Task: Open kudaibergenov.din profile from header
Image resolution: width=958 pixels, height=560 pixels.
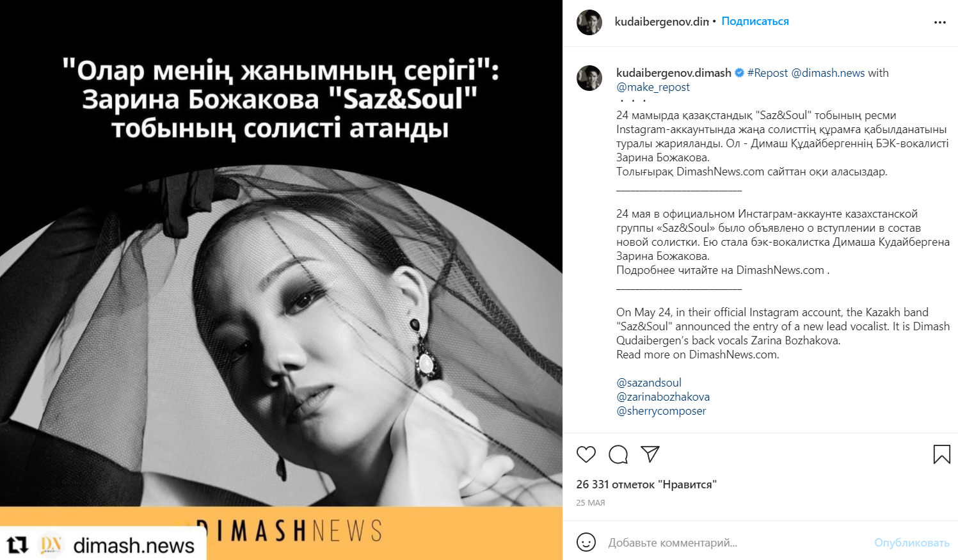Action: (662, 21)
